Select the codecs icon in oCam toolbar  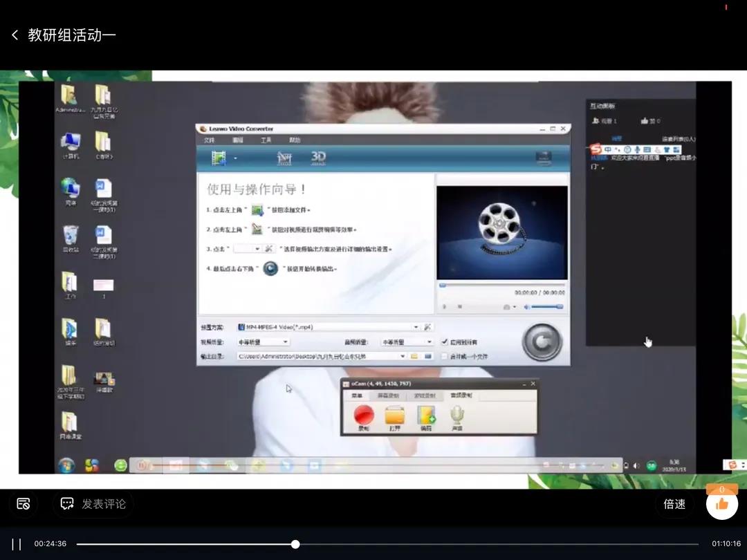click(x=426, y=416)
